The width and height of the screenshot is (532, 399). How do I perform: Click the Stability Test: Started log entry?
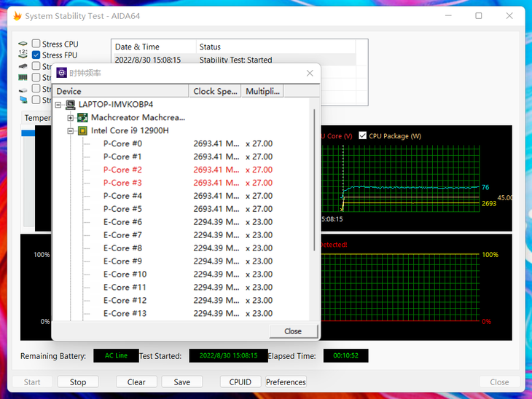pyautogui.click(x=236, y=59)
